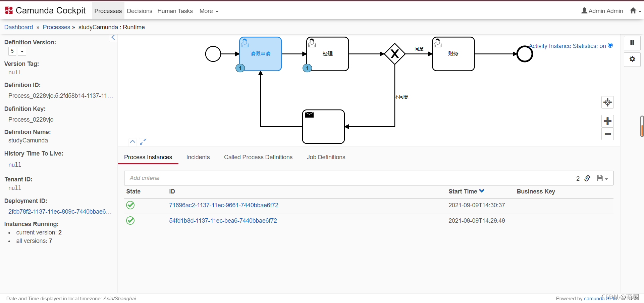644x303 pixels.
Task: Go to Processes breadcrumb link
Action: point(56,27)
